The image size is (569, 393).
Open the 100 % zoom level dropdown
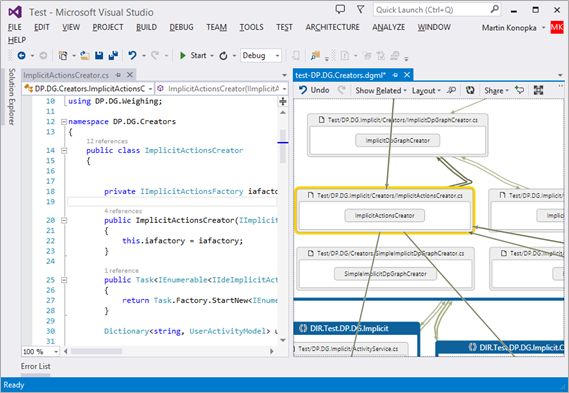point(56,351)
